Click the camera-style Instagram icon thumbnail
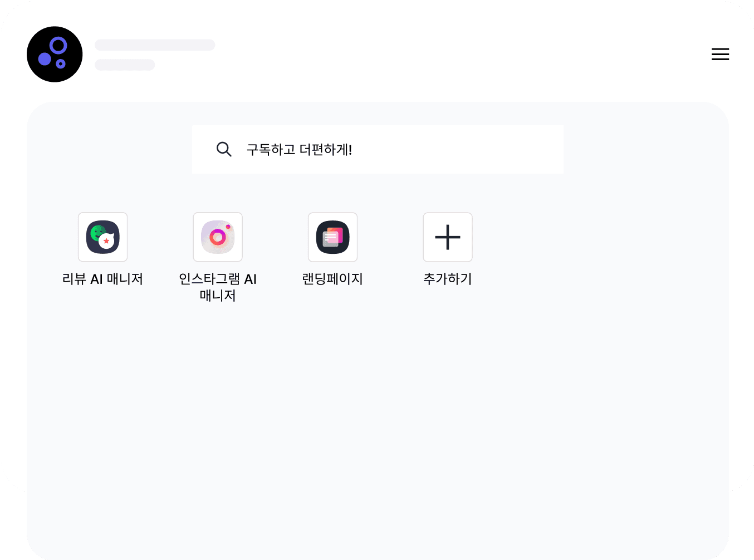754x560 pixels. 218,237
